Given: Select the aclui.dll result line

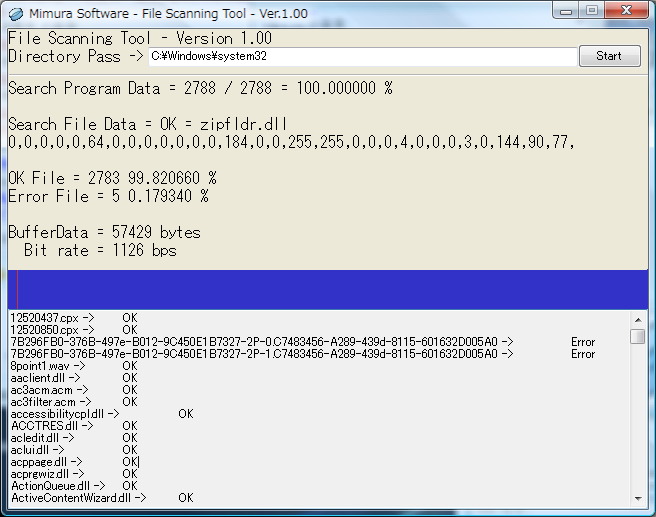Looking at the screenshot, I should [74, 450].
